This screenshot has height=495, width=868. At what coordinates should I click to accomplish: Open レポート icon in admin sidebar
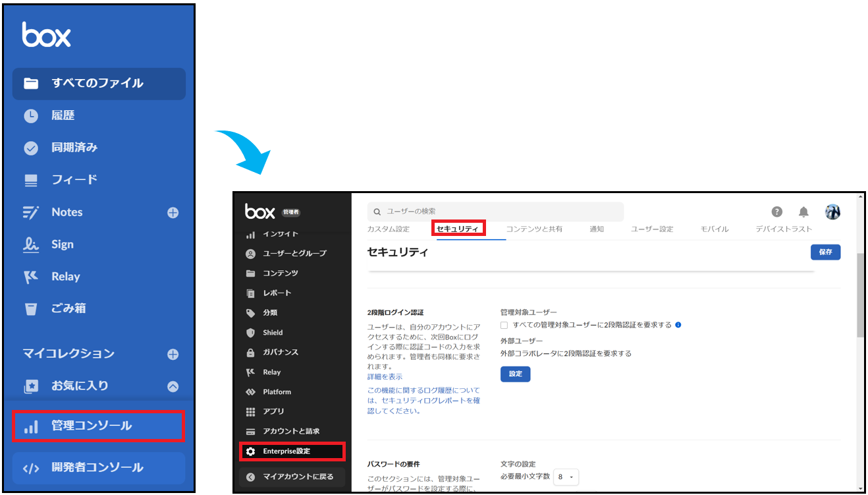click(x=250, y=293)
